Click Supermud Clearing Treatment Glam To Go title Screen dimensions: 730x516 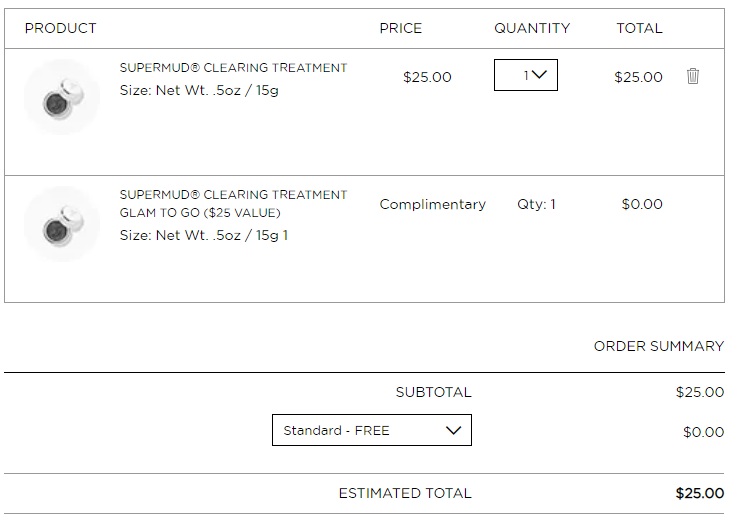click(233, 204)
